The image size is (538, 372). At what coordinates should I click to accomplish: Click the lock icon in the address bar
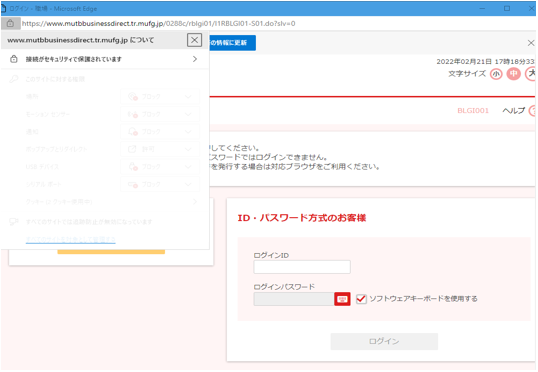click(x=10, y=23)
